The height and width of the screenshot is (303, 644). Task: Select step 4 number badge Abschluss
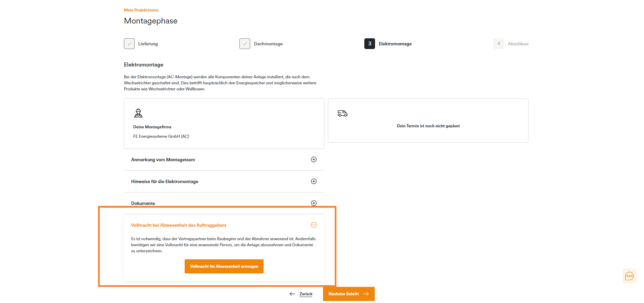click(499, 44)
